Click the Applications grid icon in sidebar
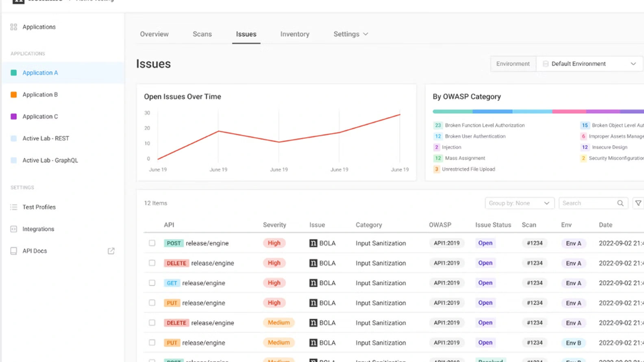Screen dimensions: 644x362 (14, 27)
